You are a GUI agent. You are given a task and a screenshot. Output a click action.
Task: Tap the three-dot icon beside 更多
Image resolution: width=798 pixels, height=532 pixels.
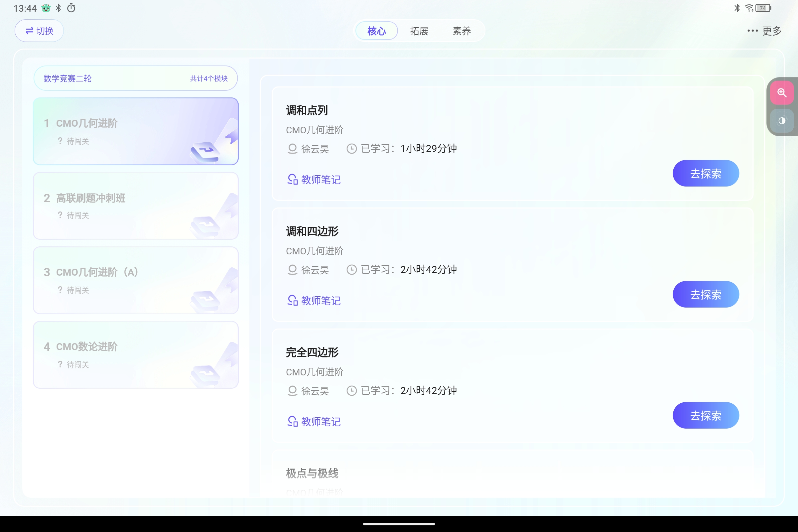(752, 31)
